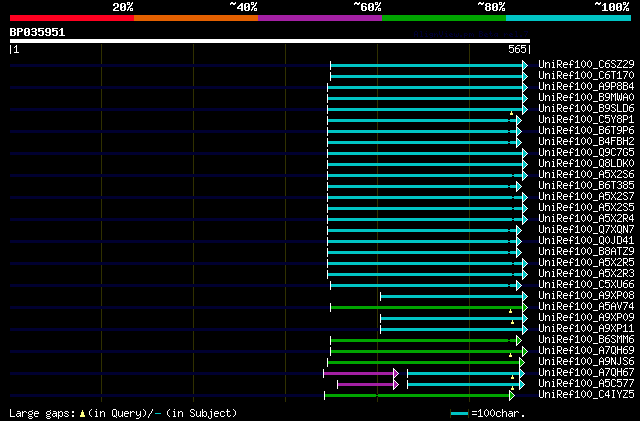
Task: Select the UniRef100_A5X2R4 label
Action: pyautogui.click(x=586, y=219)
